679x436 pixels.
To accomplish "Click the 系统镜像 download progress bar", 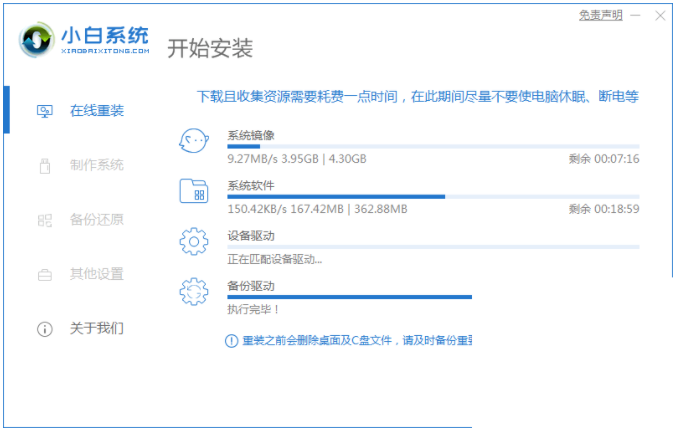I will coord(433,146).
